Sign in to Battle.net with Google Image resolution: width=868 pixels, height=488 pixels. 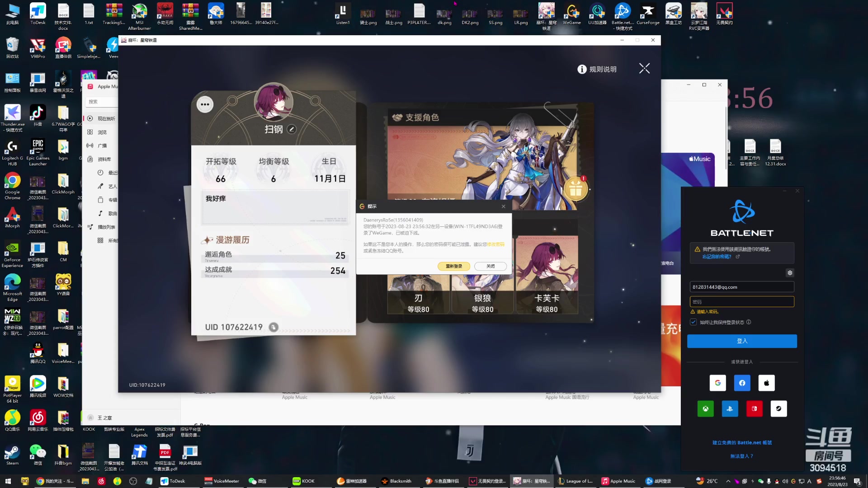point(717,383)
